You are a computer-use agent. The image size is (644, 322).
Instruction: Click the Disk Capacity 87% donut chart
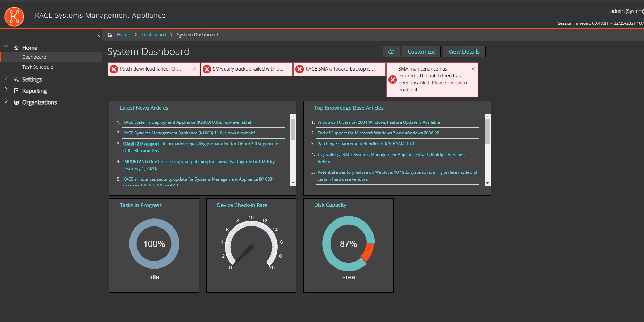point(349,243)
